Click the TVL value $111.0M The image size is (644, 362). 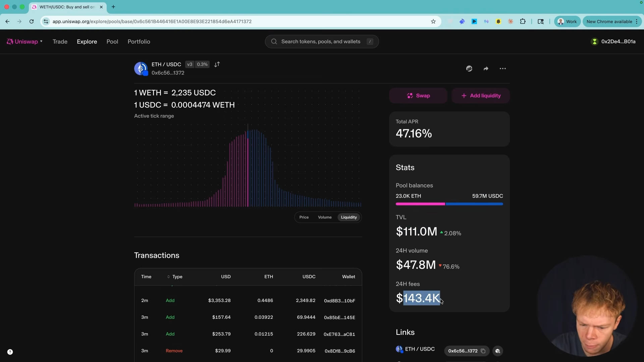point(417,232)
